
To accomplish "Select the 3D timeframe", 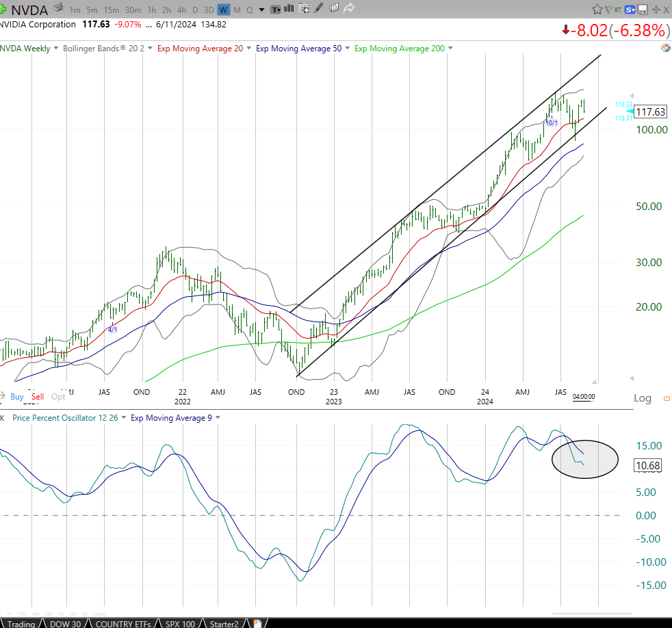I will click(209, 10).
